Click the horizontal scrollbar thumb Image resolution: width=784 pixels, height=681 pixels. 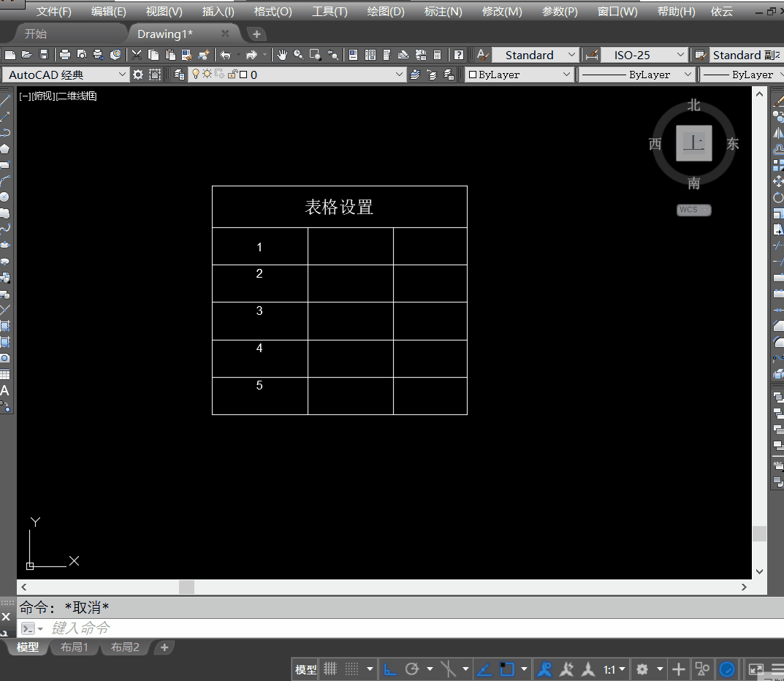point(186,587)
